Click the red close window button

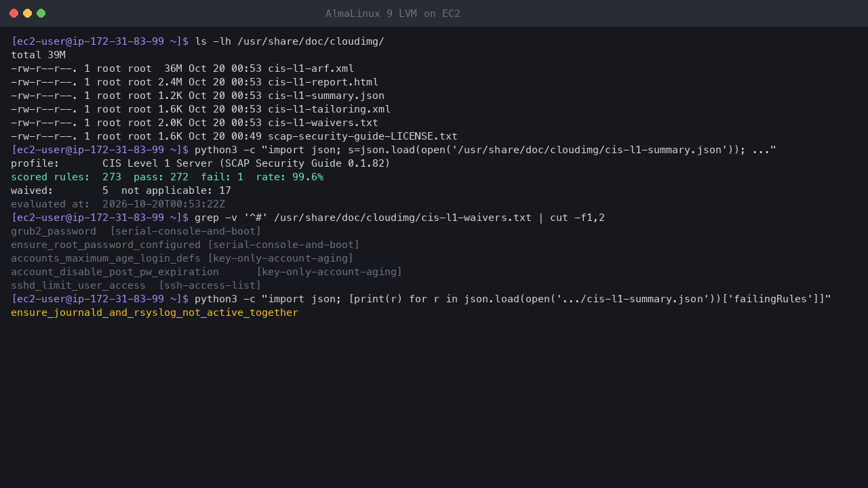14,14
